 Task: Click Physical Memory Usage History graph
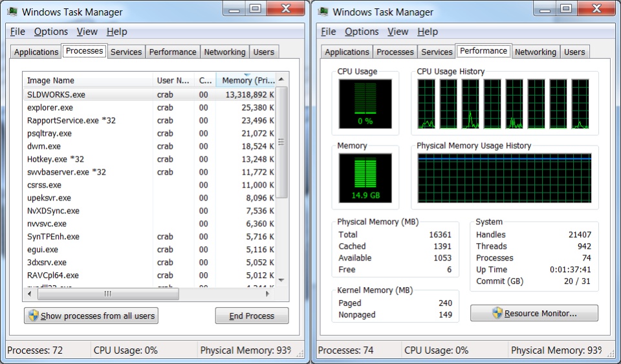(505, 178)
